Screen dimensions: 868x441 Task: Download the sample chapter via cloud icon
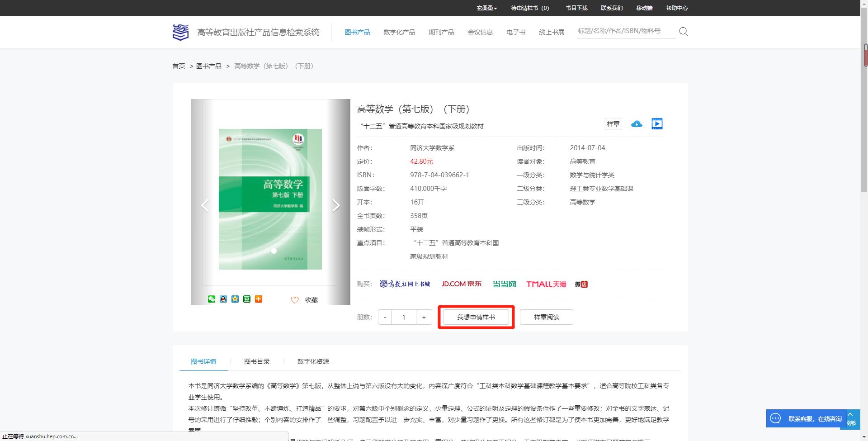pyautogui.click(x=637, y=123)
